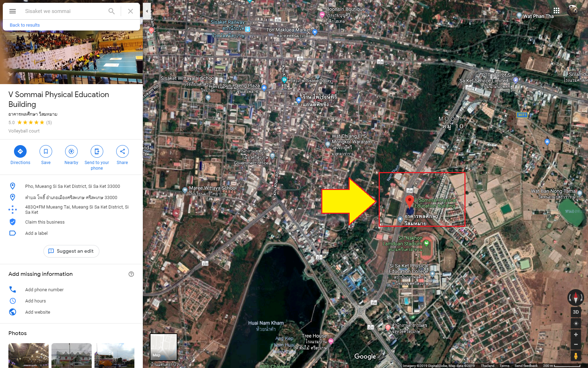Click Add hours
Image resolution: width=588 pixels, height=368 pixels.
[x=35, y=301]
